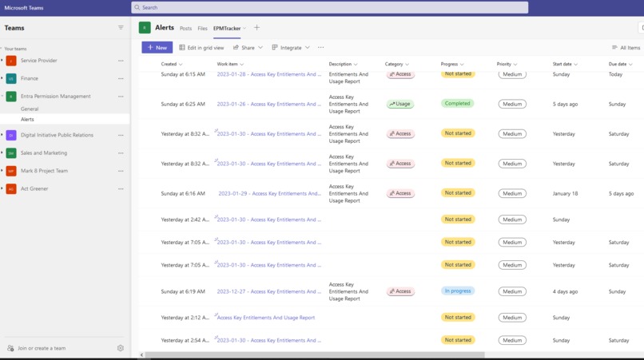
Task: Click 'Yesterday at 2:12 A...' created cell
Action: pyautogui.click(x=185, y=318)
